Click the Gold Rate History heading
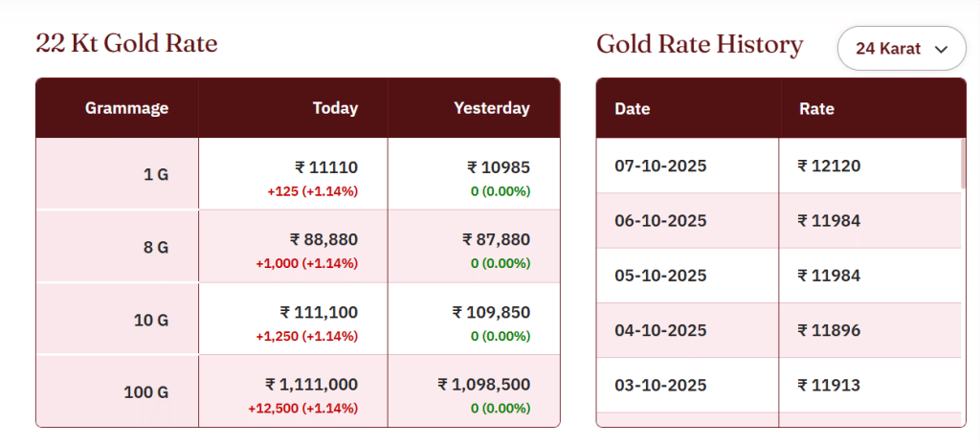The width and height of the screenshot is (980, 445). pos(700,44)
